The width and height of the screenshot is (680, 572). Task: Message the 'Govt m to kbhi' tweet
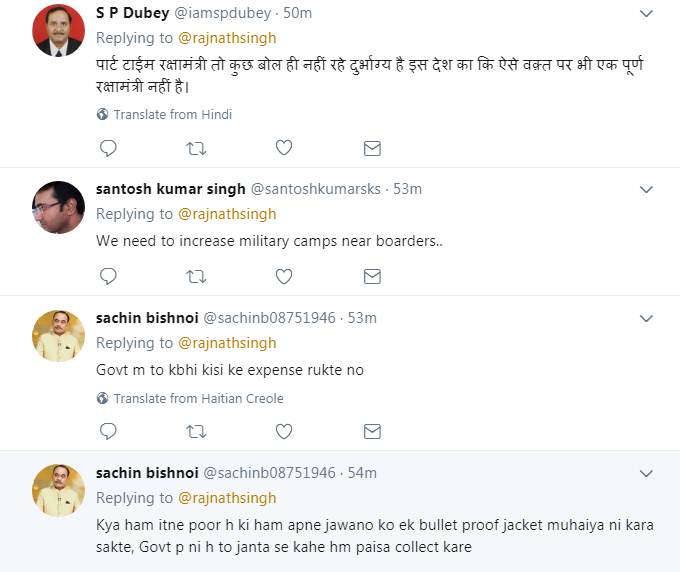372,431
